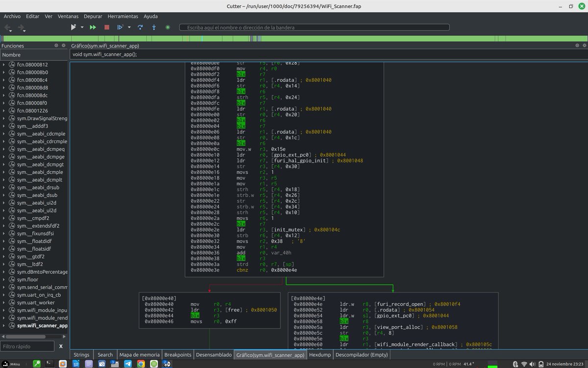Image resolution: width=588 pixels, height=368 pixels.
Task: Switch to the Hexdump tab
Action: (x=320, y=355)
